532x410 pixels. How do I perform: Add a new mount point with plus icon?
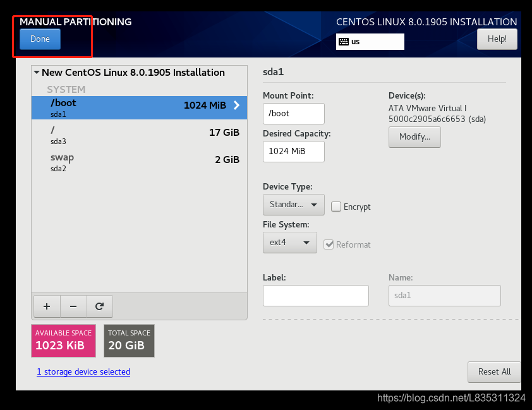point(47,306)
